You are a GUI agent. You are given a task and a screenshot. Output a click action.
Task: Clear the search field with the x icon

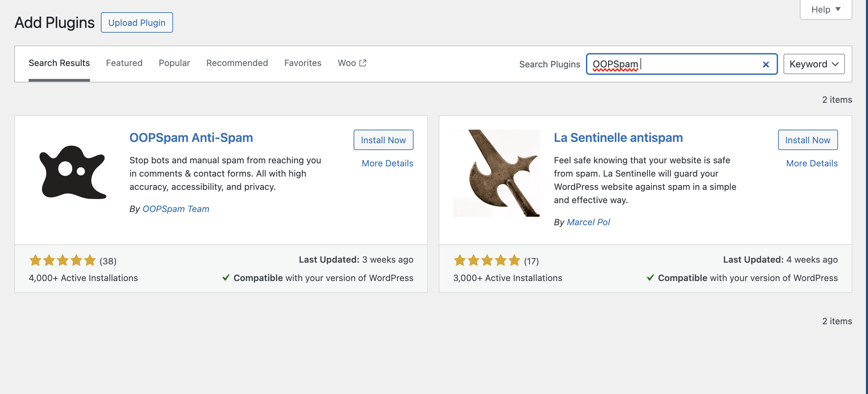(766, 64)
